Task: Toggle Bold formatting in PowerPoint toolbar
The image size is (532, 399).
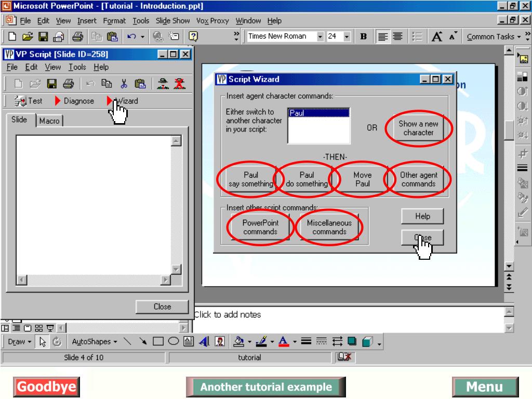Action: click(x=363, y=36)
